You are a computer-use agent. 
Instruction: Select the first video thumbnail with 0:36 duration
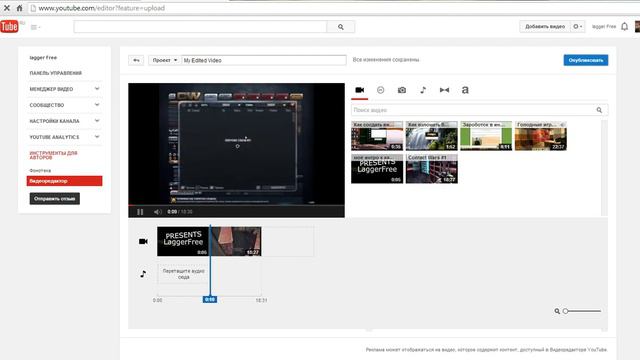(x=377, y=136)
